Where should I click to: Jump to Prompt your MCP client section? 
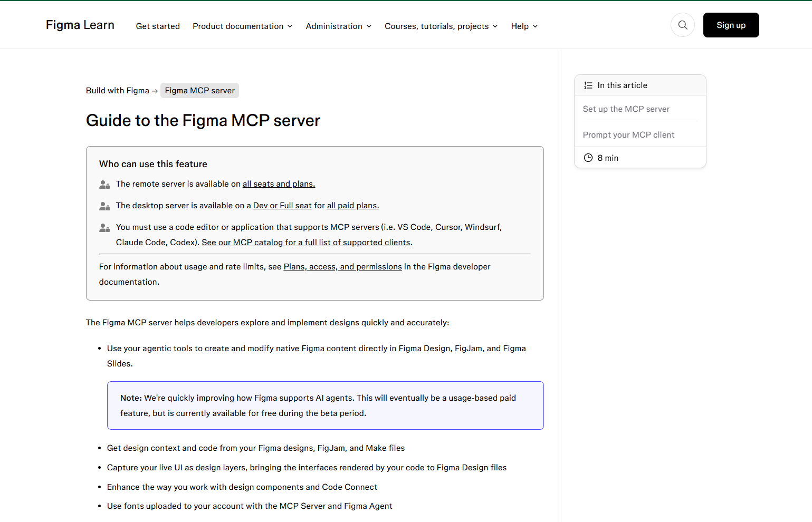click(x=628, y=135)
